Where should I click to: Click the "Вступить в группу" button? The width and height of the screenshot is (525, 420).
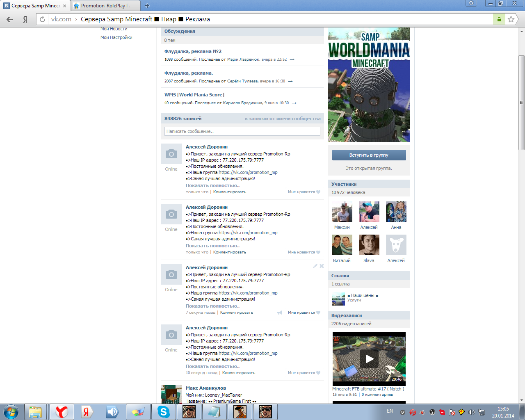click(369, 155)
